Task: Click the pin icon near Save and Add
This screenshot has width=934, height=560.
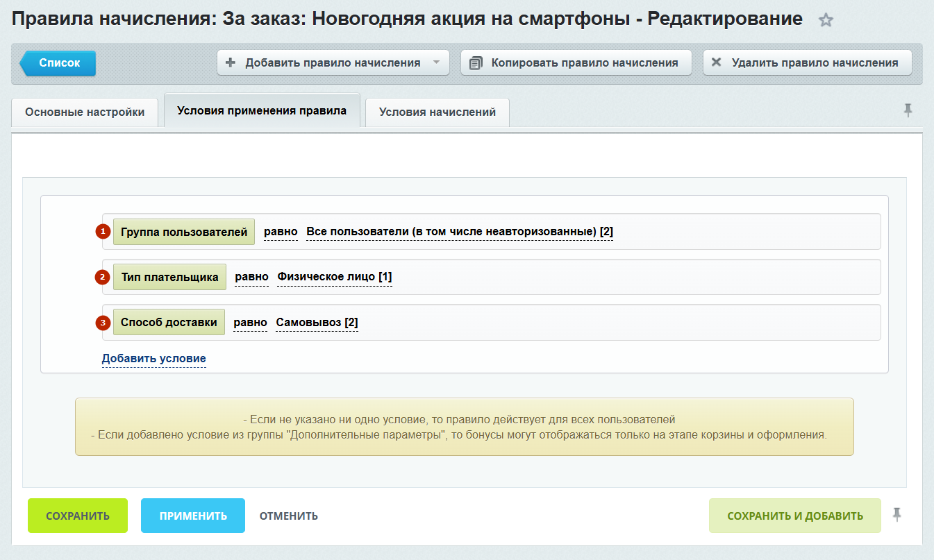Action: pyautogui.click(x=897, y=514)
